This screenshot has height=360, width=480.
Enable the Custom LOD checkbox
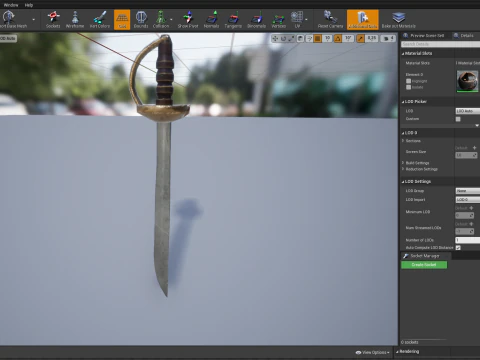tap(458, 119)
